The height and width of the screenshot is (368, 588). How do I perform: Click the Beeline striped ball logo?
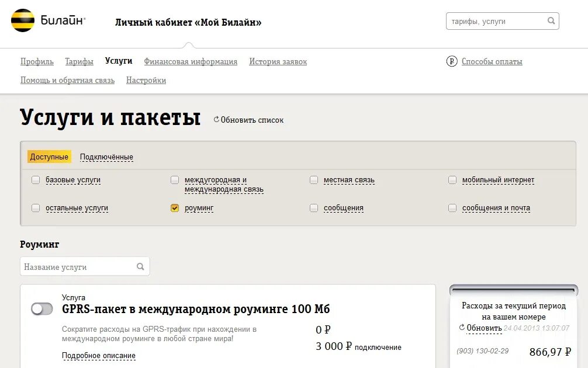(x=22, y=20)
